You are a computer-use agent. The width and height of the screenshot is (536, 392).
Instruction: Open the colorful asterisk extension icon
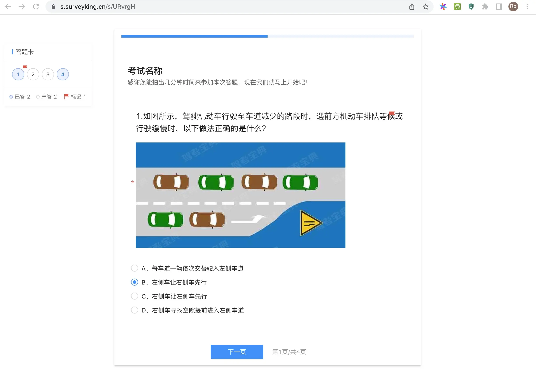click(443, 7)
